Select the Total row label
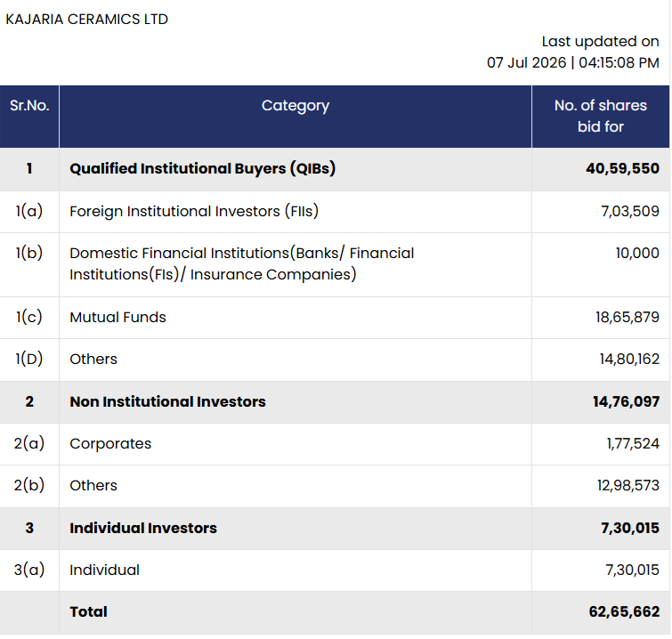The width and height of the screenshot is (672, 639). pos(89,611)
